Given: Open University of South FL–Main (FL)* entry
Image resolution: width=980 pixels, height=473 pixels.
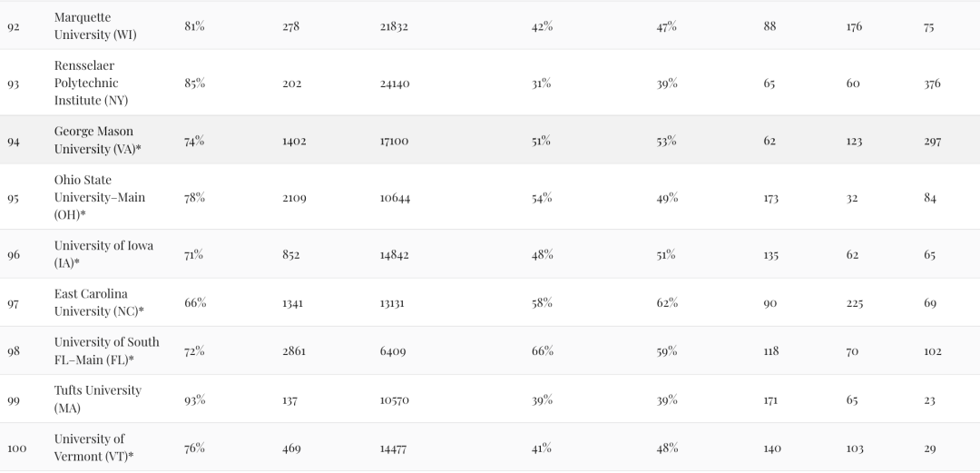Looking at the screenshot, I should 107,351.
